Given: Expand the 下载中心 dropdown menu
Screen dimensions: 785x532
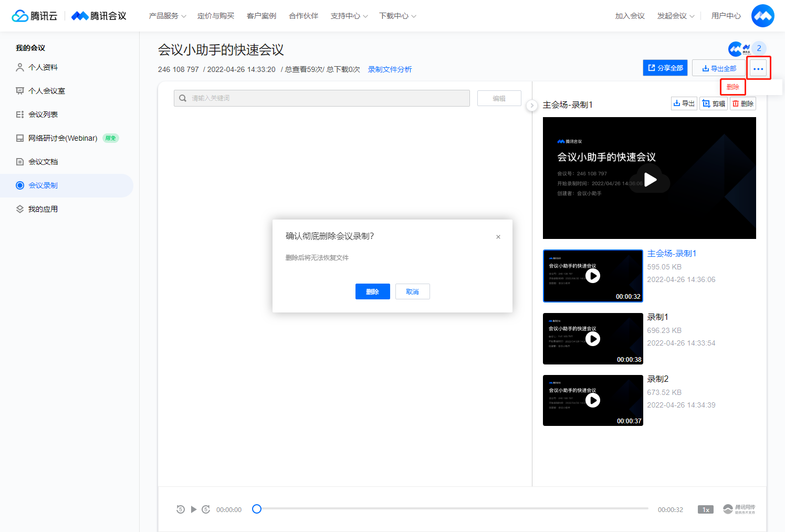Looking at the screenshot, I should click(397, 16).
